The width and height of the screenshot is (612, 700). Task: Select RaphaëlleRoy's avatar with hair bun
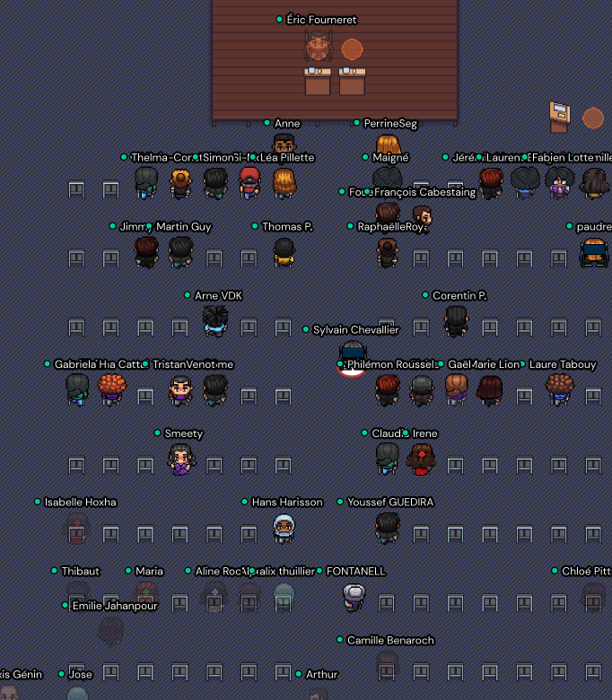pos(387,253)
